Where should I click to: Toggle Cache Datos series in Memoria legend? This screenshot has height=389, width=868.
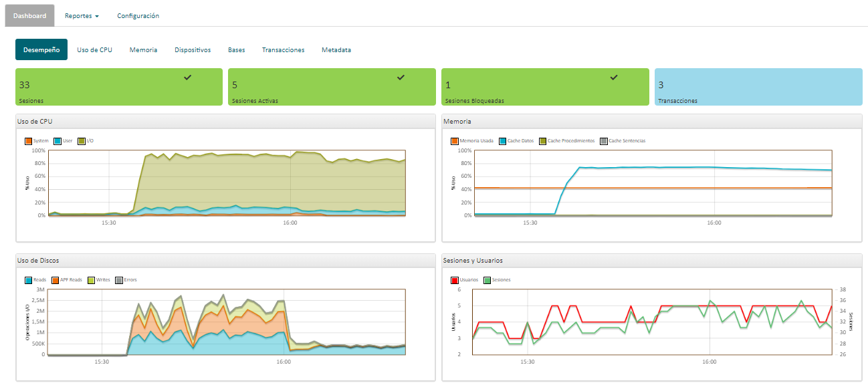coord(519,141)
